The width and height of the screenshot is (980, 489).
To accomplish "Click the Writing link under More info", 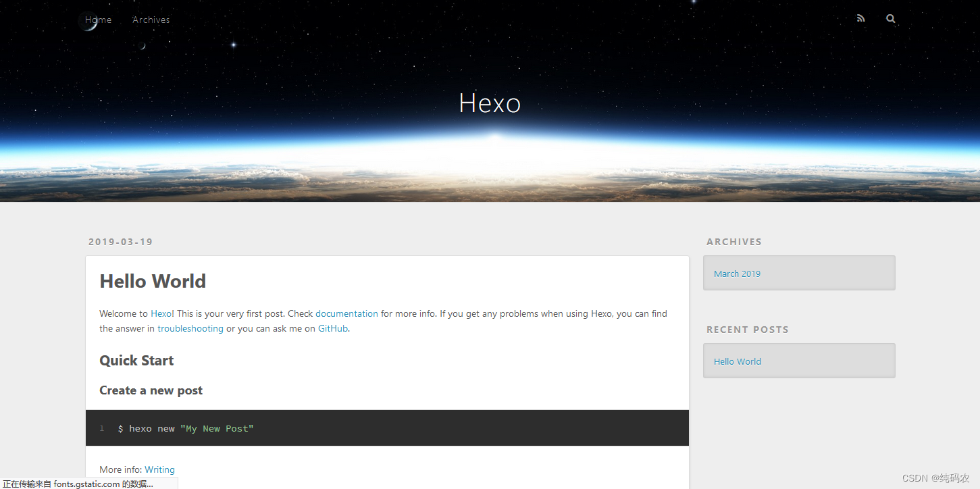I will coord(159,469).
